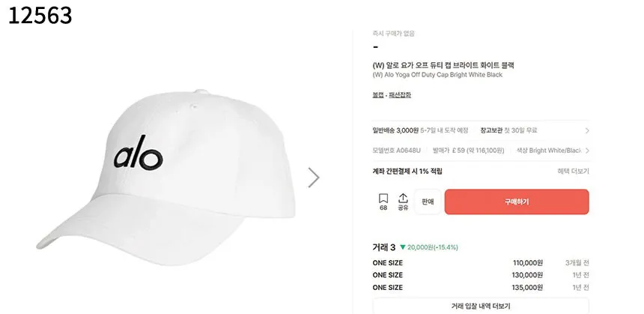This screenshot has width=644, height=314.
Task: Click the 판매 sell button
Action: (428, 202)
